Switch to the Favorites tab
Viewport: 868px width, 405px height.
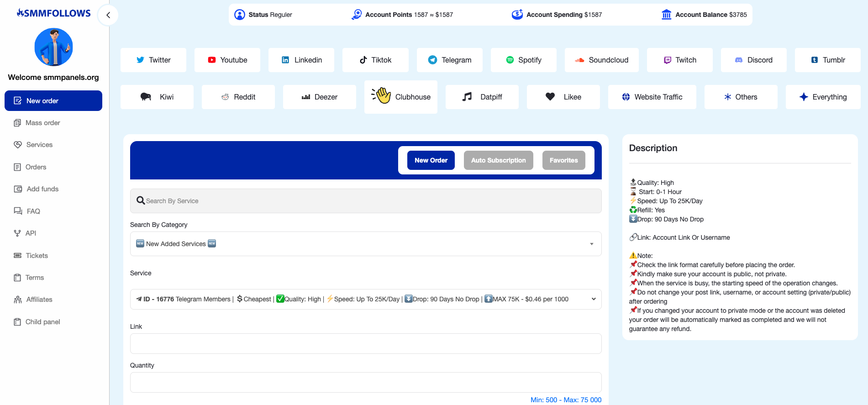tap(563, 160)
